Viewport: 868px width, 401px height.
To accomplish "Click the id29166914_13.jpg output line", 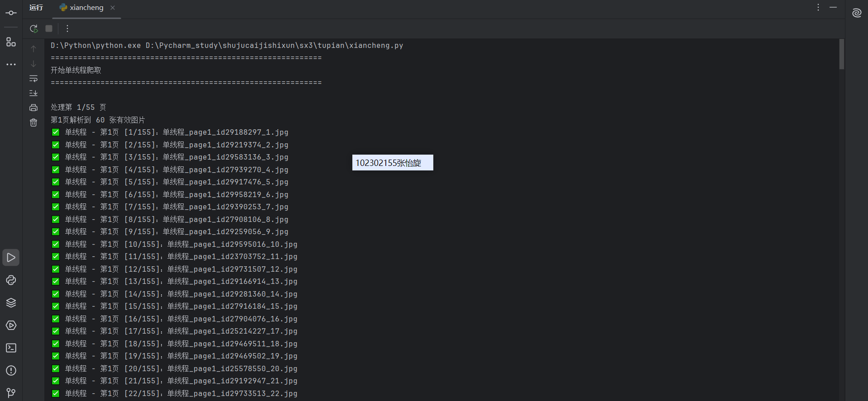I will click(175, 281).
